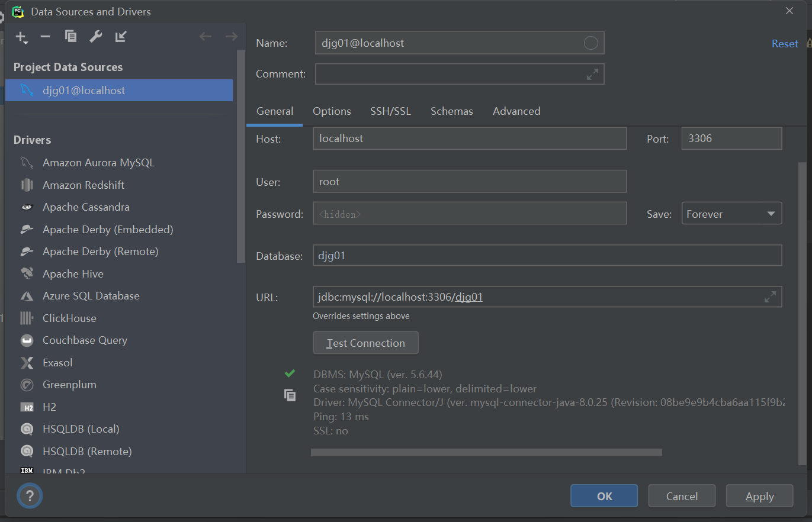Focus the Port field showing 3306
This screenshot has width=812, height=522.
click(x=731, y=138)
